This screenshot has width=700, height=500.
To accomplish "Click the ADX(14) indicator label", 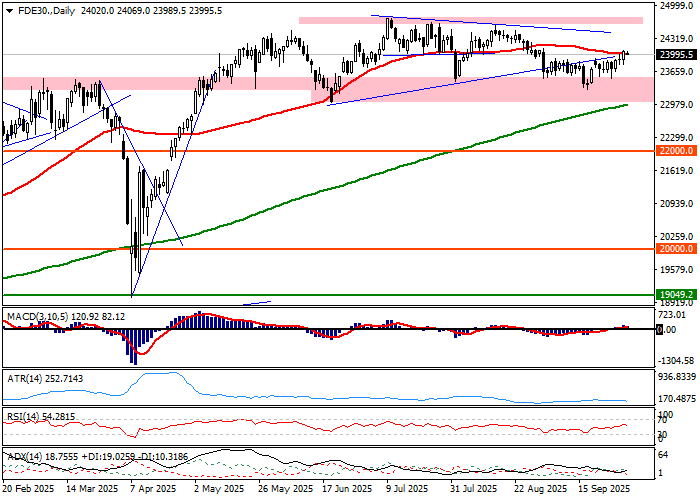I will pyautogui.click(x=25, y=455).
